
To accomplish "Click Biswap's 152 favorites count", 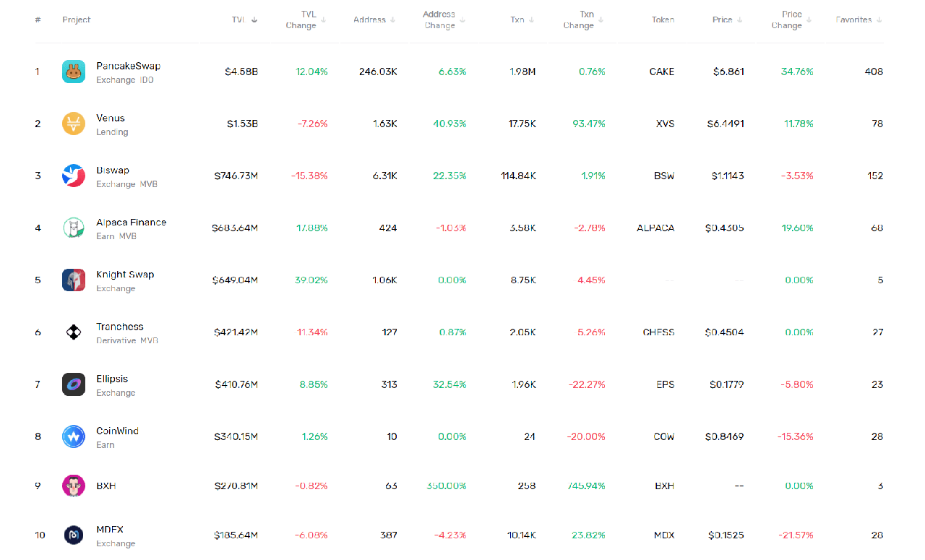I will tap(875, 176).
